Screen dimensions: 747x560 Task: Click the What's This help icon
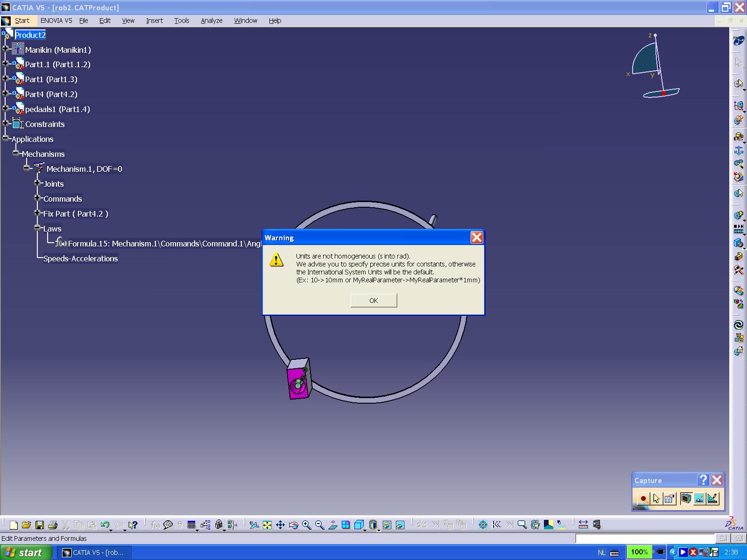133,525
